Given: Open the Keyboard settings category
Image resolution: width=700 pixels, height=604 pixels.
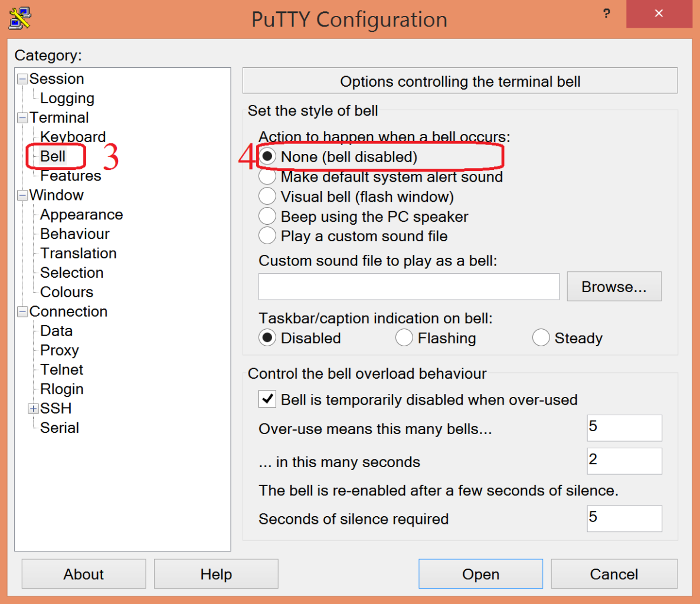Looking at the screenshot, I should click(x=73, y=137).
